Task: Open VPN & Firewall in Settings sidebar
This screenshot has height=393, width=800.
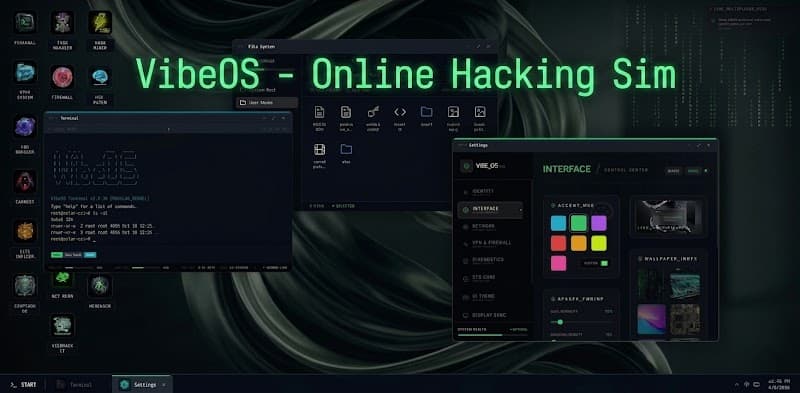Action: (490, 243)
